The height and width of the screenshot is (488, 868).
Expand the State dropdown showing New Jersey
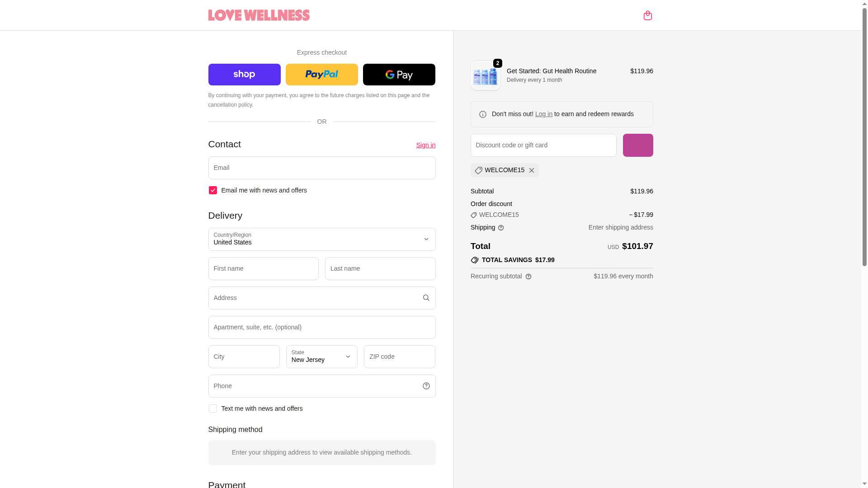point(321,357)
